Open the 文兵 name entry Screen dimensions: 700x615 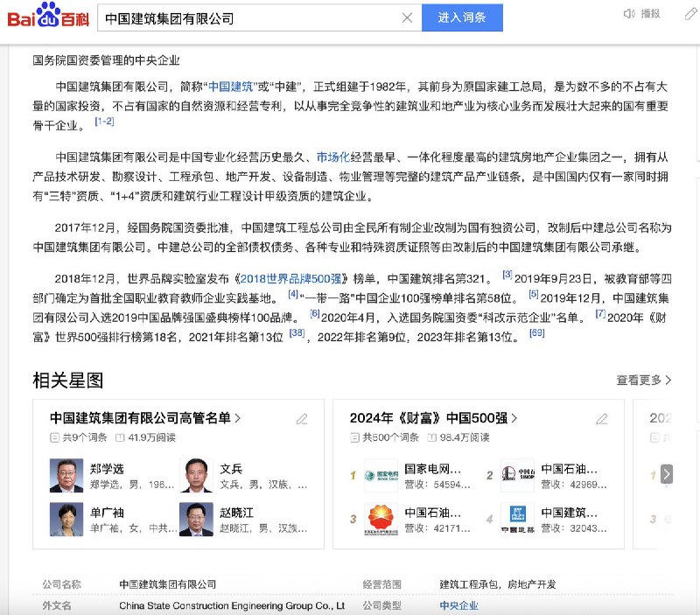point(231,469)
